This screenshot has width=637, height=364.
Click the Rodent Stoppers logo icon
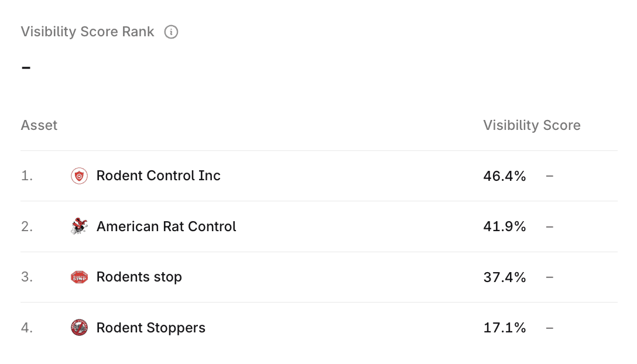click(x=79, y=328)
